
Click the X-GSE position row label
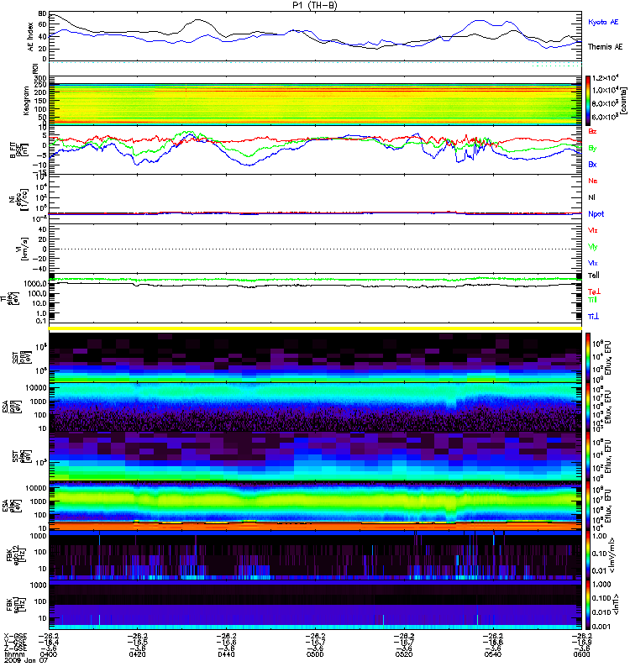pyautogui.click(x=13, y=637)
